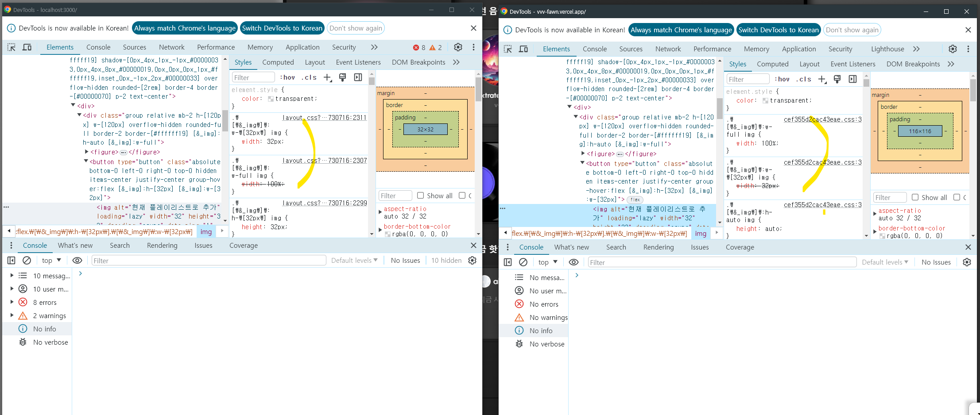This screenshot has width=980, height=415.
Task: Toggle rendering emulations brush in localhost Styles
Action: coord(342,77)
